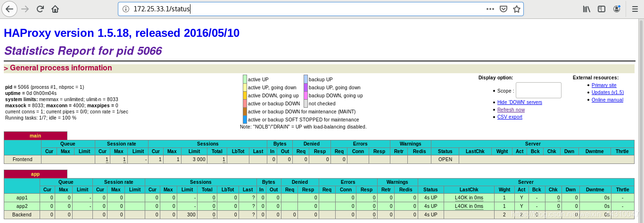Open the Firefox account icon
Screen dimensions: 644x223
(617, 9)
